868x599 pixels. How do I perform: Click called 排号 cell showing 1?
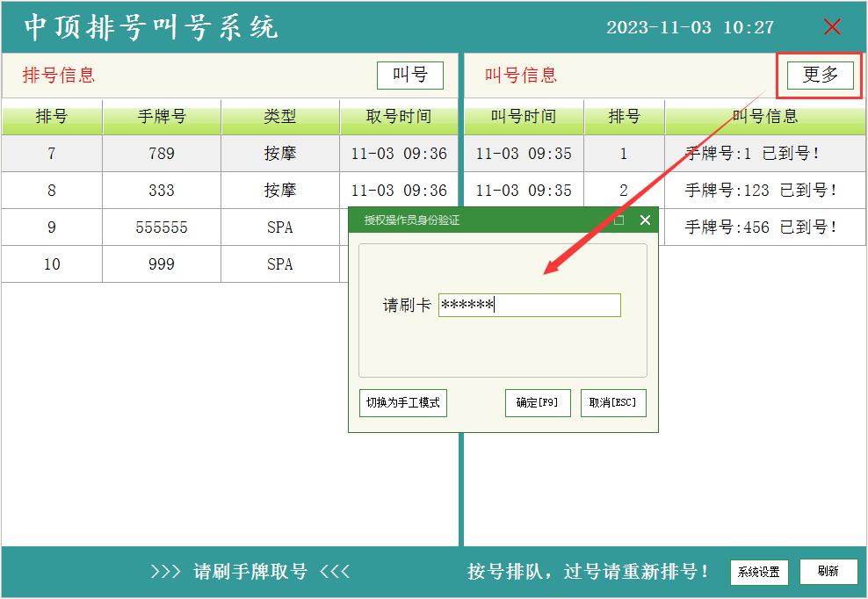(624, 154)
